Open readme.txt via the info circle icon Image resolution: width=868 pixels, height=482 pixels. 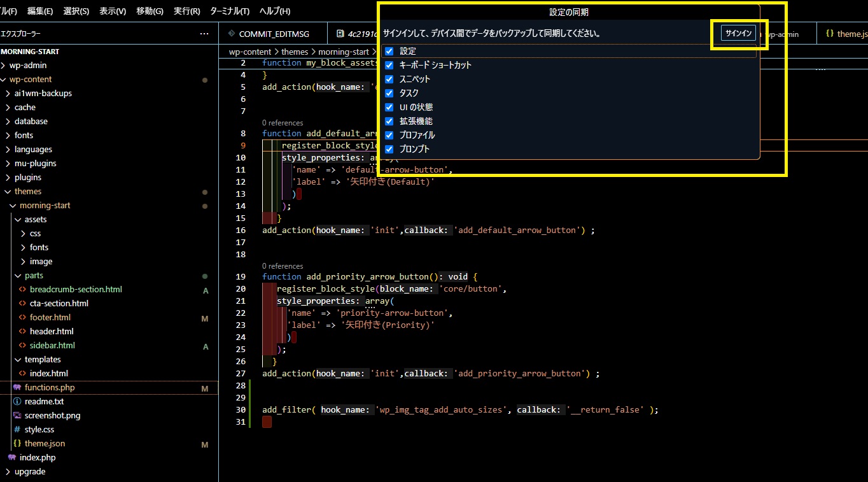click(x=16, y=401)
